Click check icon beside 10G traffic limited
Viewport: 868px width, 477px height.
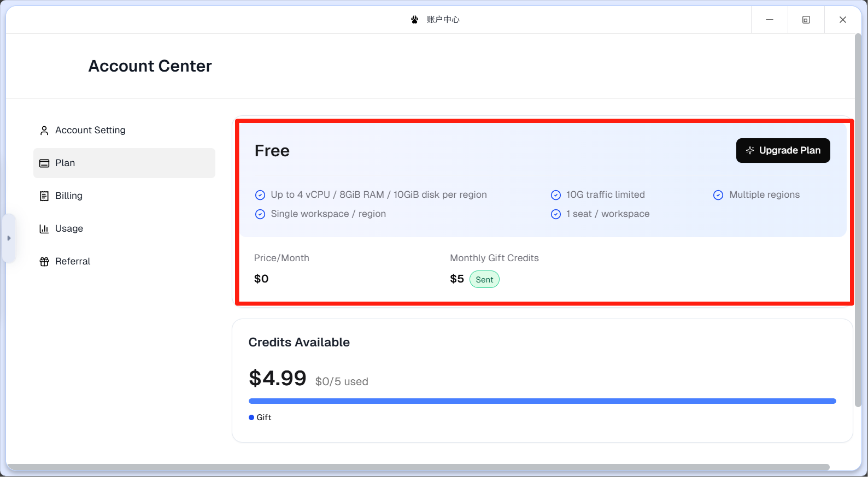555,195
